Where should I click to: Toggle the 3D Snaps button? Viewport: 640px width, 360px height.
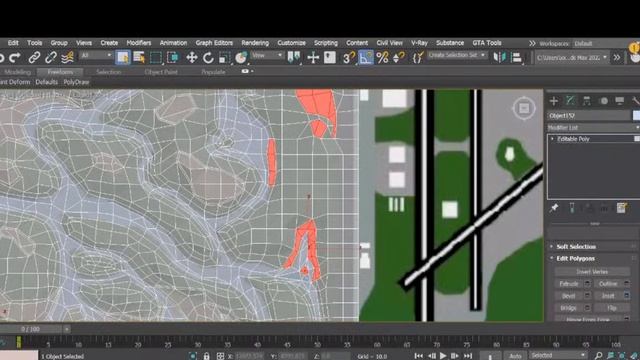(349, 58)
